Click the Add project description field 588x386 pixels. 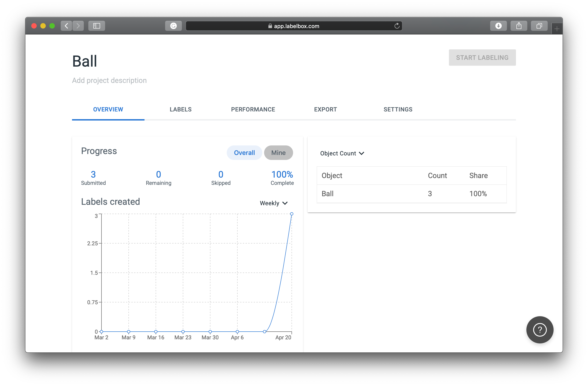(x=109, y=80)
